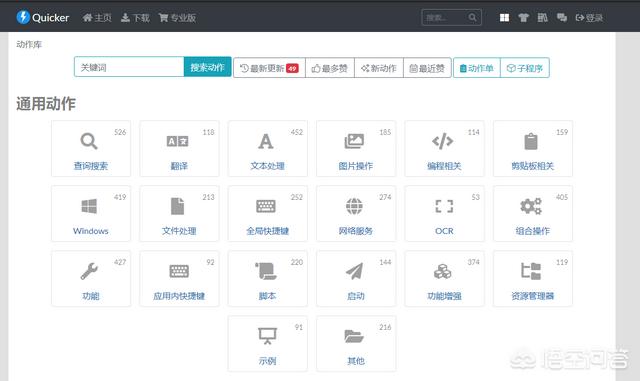Open the 编程相关 code brackets icon
This screenshot has width=640, height=381.
[x=442, y=141]
